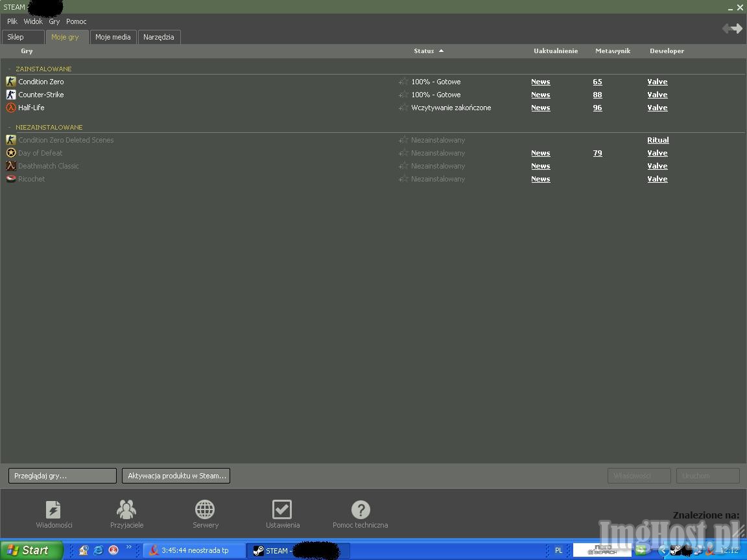Sort by the Metawynik column header
Screen dimensions: 747x560
tap(613, 51)
